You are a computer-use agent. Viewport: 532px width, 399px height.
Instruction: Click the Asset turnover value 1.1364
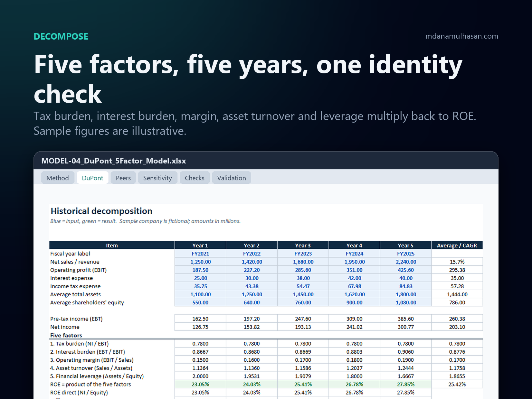pyautogui.click(x=200, y=368)
